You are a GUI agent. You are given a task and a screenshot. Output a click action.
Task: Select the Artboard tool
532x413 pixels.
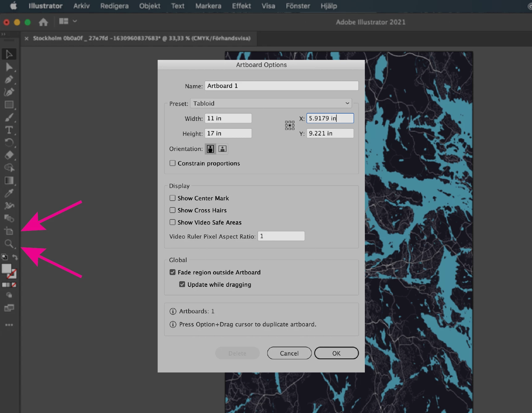click(x=9, y=231)
